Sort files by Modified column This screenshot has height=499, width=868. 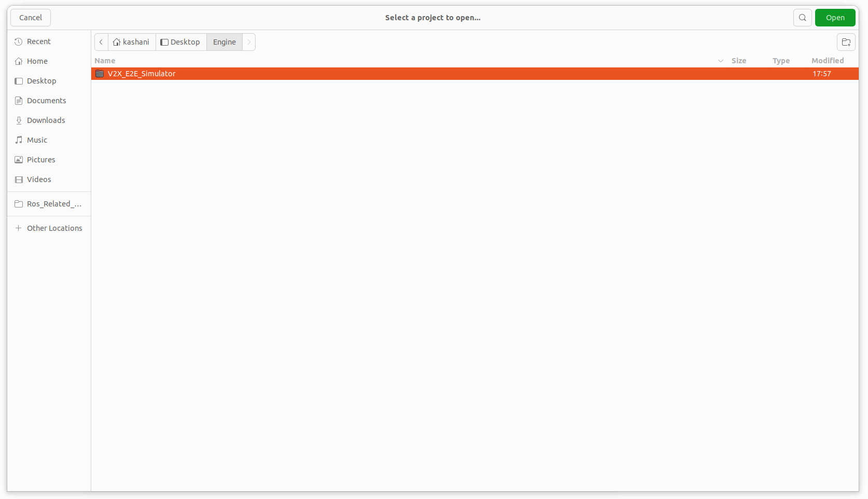pyautogui.click(x=827, y=61)
